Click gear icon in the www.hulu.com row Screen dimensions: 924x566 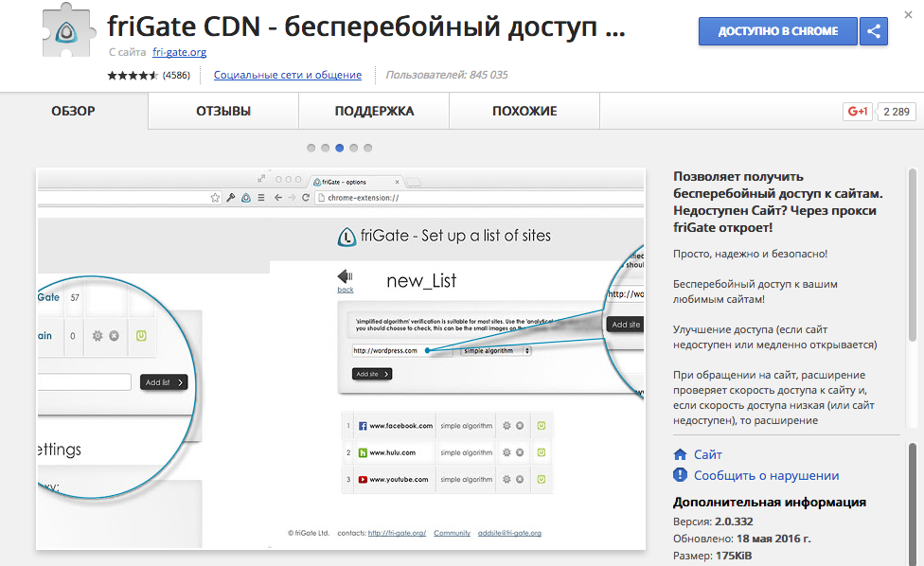pyautogui.click(x=506, y=452)
